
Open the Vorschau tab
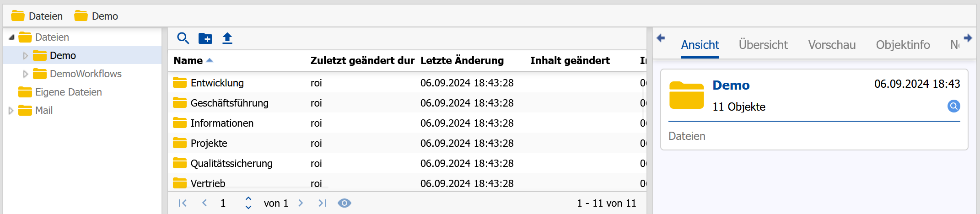832,45
